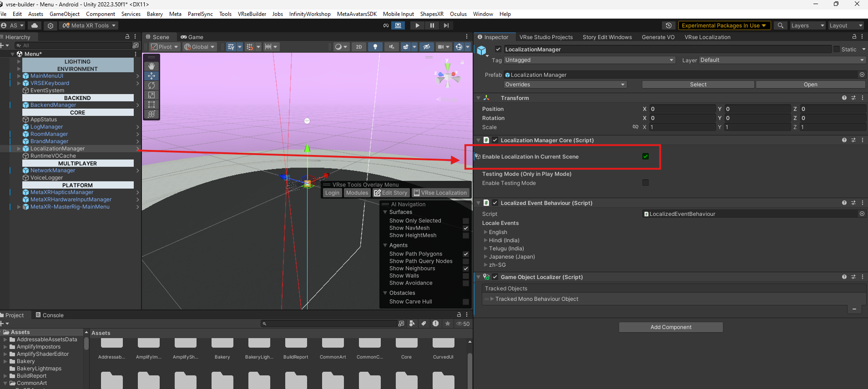Open the prefab Overrides dropdown

pyautogui.click(x=565, y=85)
